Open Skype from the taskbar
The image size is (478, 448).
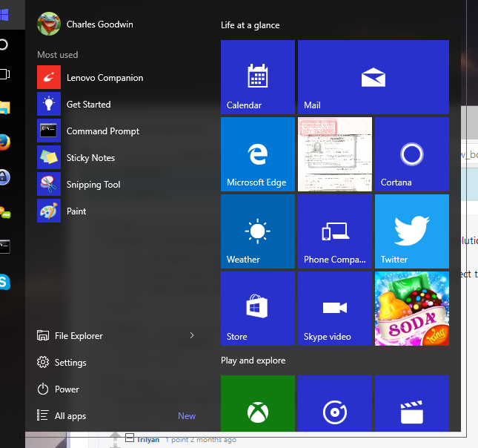tap(4, 282)
